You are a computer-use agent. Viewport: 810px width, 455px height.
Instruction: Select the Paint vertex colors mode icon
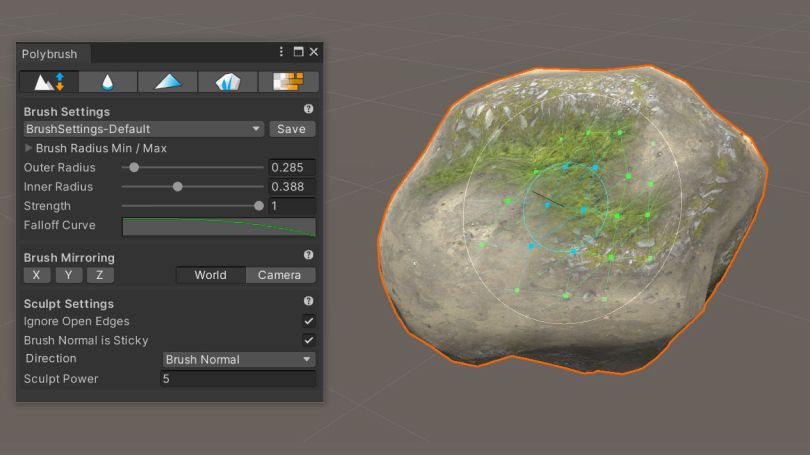168,82
